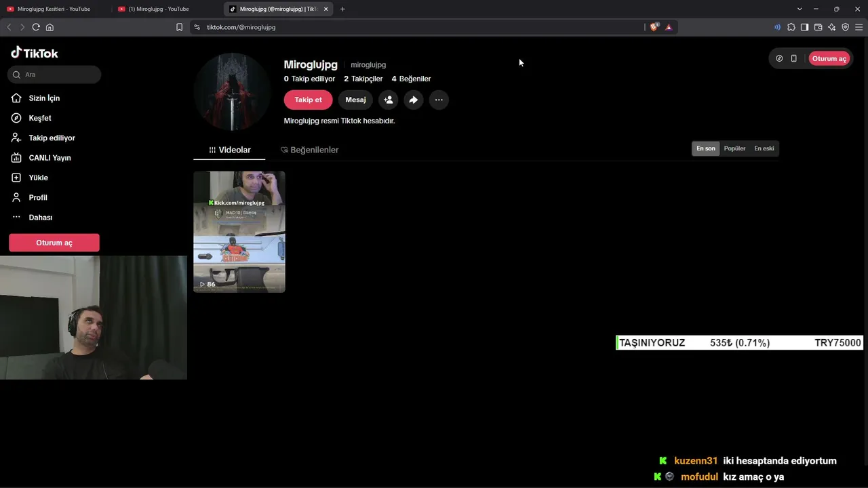Open the Miroglujpg profile avatar
868x488 pixels.
[233, 91]
